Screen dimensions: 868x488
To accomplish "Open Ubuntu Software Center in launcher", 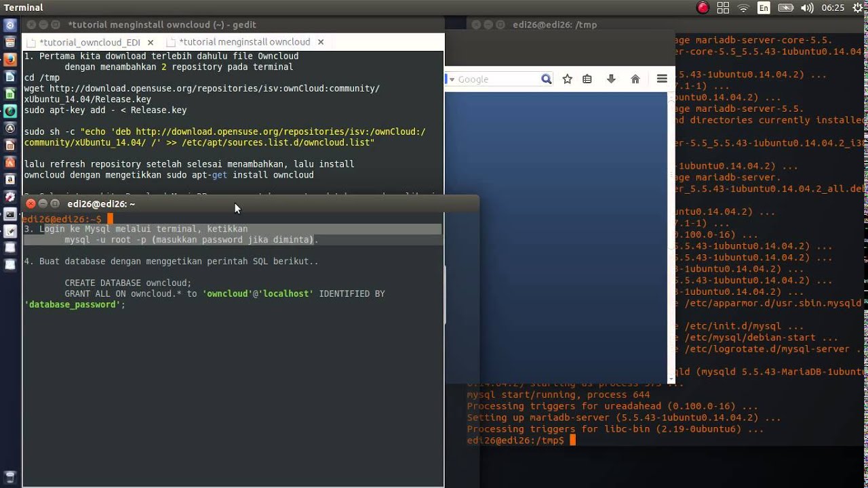I will point(9,162).
